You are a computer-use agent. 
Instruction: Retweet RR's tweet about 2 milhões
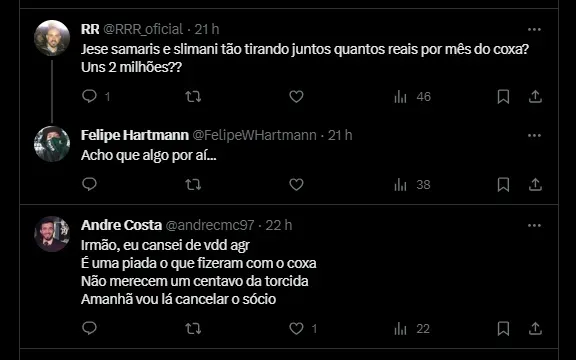193,97
